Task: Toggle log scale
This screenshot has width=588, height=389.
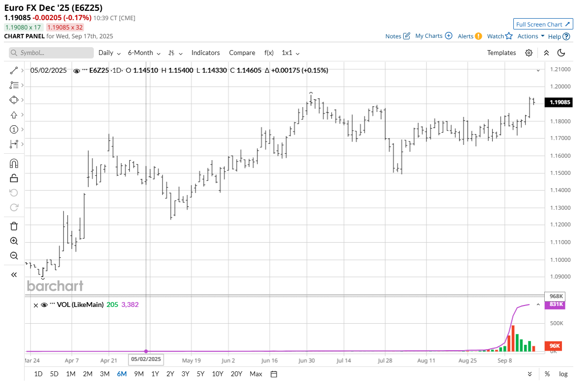Action: [563, 374]
